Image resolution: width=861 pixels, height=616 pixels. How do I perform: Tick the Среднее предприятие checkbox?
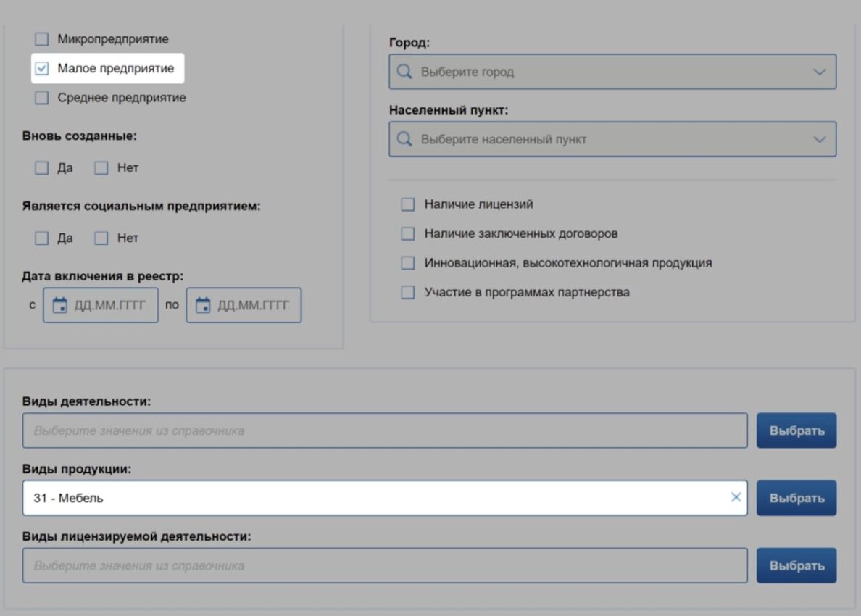tap(42, 98)
